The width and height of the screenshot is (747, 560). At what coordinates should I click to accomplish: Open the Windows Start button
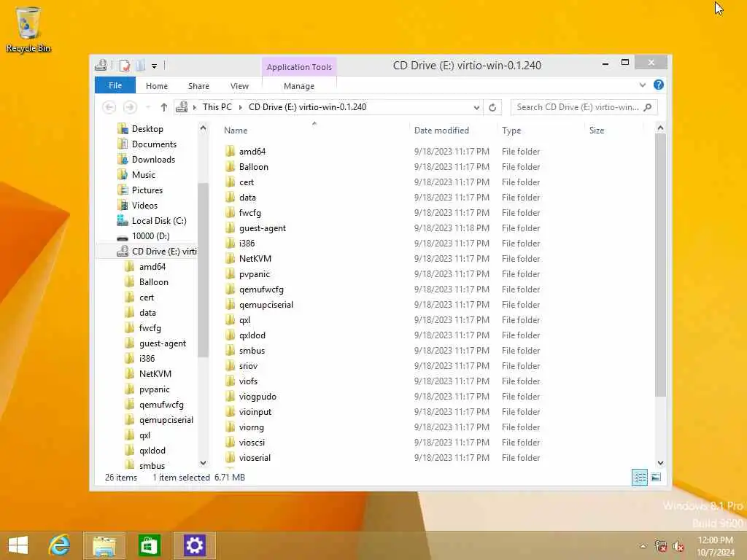click(18, 545)
